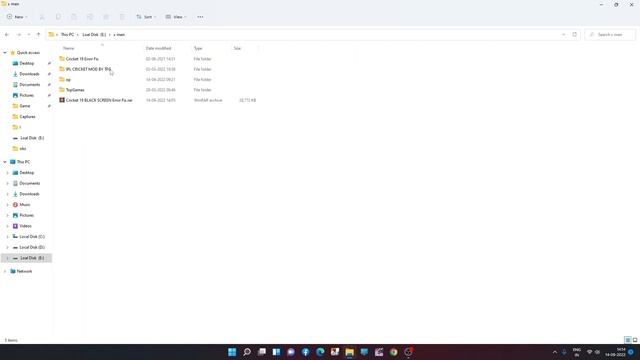Click This PC in the address breadcrumb
The width and height of the screenshot is (640, 360).
click(x=67, y=35)
